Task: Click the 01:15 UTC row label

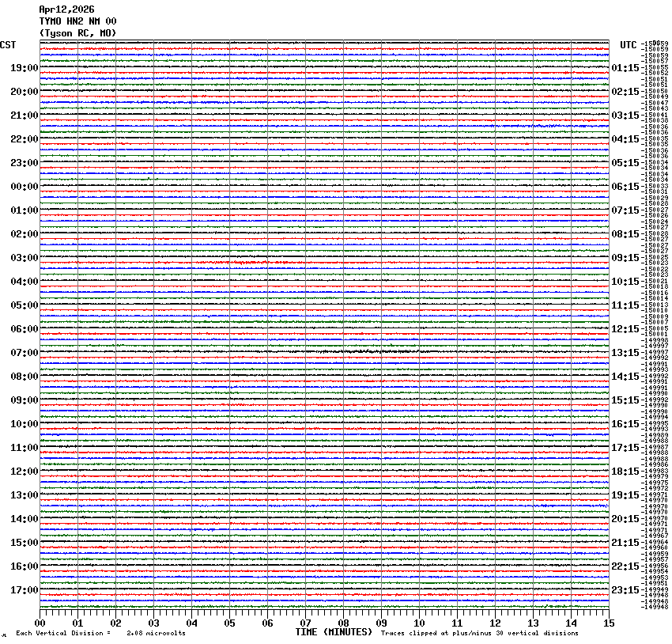Action: point(625,68)
